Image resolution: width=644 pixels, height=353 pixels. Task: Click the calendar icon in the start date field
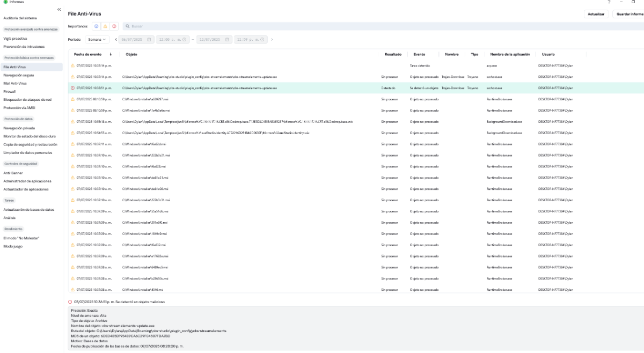(149, 39)
